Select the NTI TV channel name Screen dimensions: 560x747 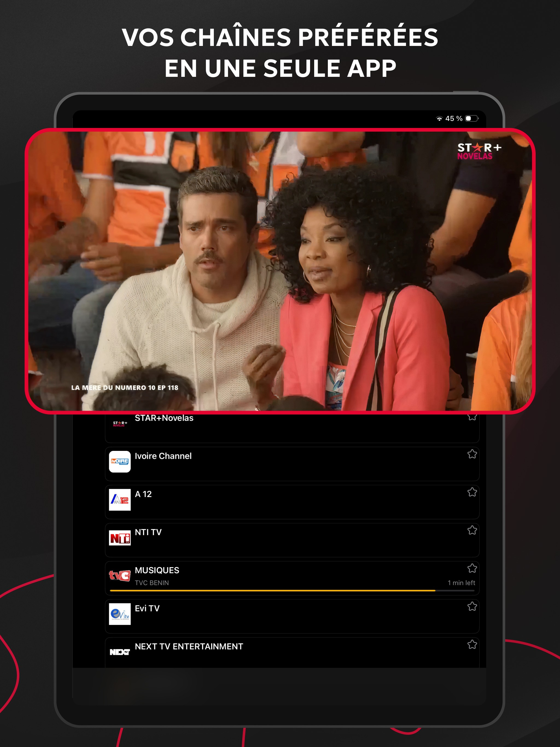148,532
